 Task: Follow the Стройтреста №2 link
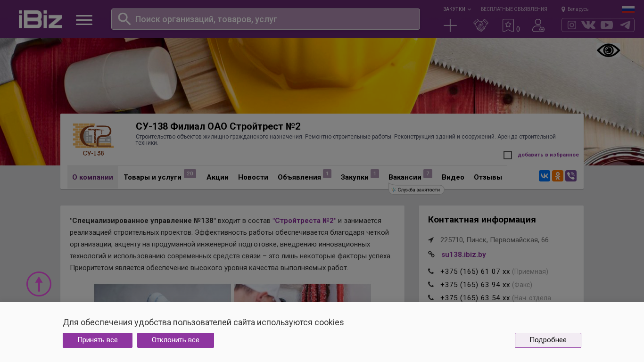coord(305,221)
